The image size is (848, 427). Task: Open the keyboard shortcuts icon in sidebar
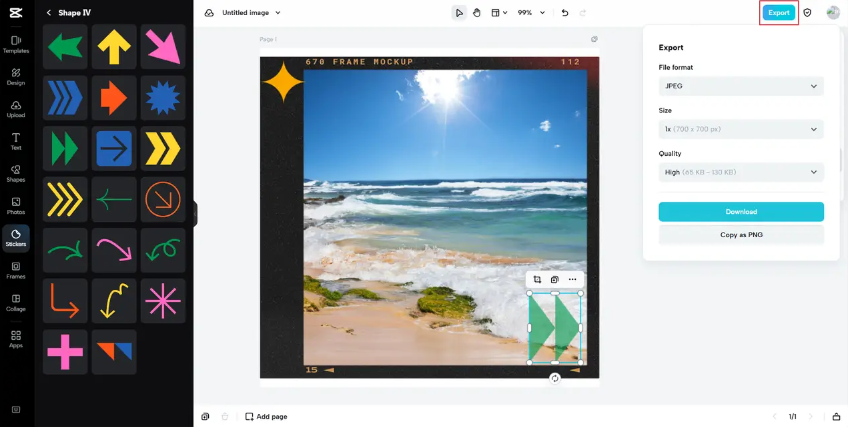coord(16,410)
